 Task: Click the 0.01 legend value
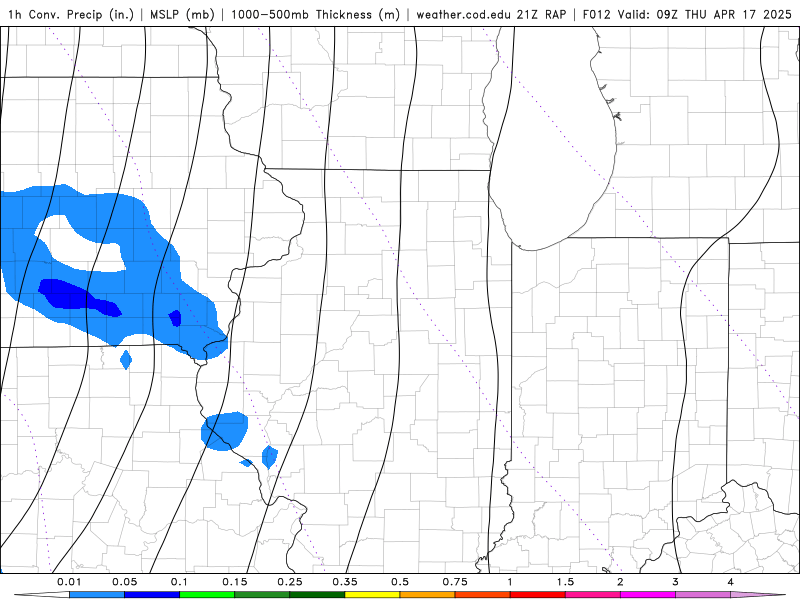click(69, 582)
